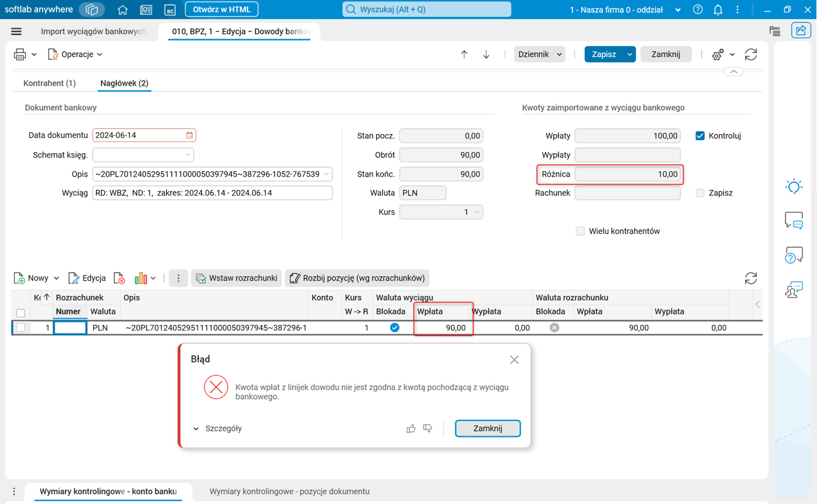Click the bar chart icon in grid toolbar
Image resolution: width=817 pixels, height=504 pixels.
(x=141, y=278)
